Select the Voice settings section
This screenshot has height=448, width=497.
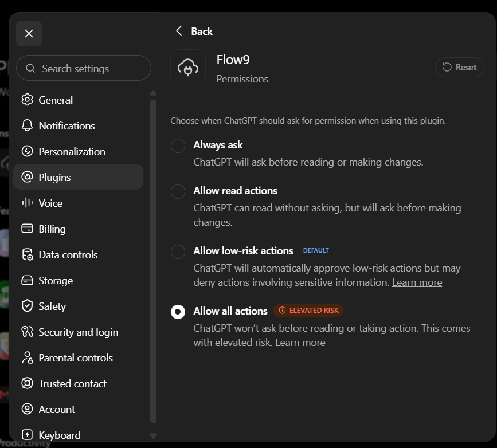[x=79, y=203]
